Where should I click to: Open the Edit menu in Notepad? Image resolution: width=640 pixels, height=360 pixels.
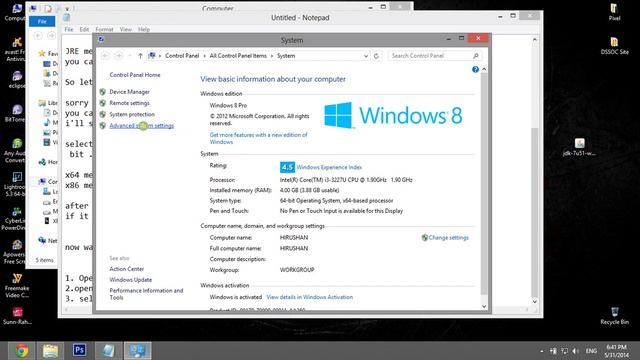click(84, 29)
